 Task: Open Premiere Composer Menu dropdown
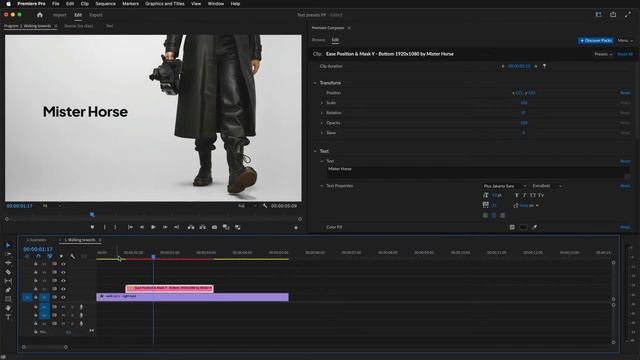click(x=625, y=40)
